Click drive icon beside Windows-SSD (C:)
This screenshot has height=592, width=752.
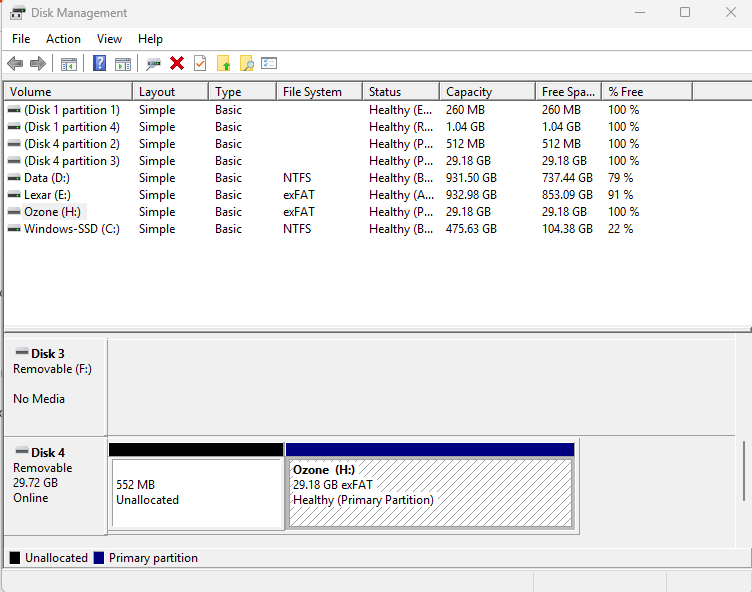pos(14,229)
